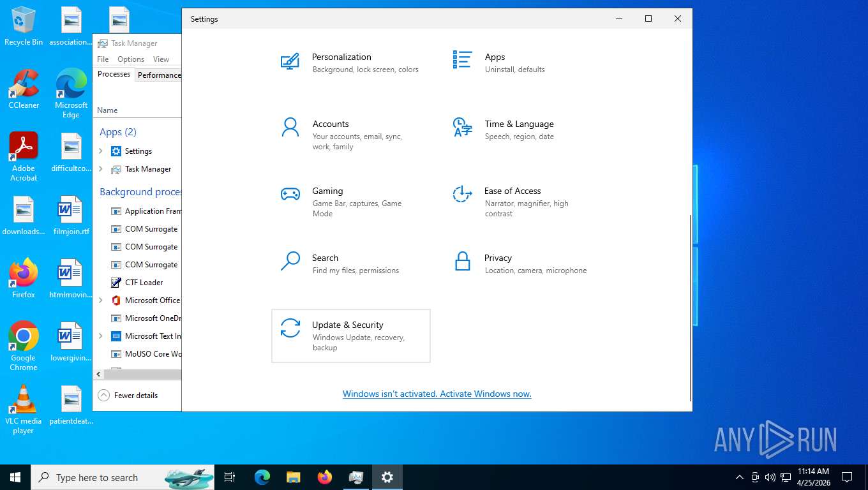This screenshot has width=868, height=490.
Task: Click the network icon in system tray
Action: pyautogui.click(x=786, y=477)
